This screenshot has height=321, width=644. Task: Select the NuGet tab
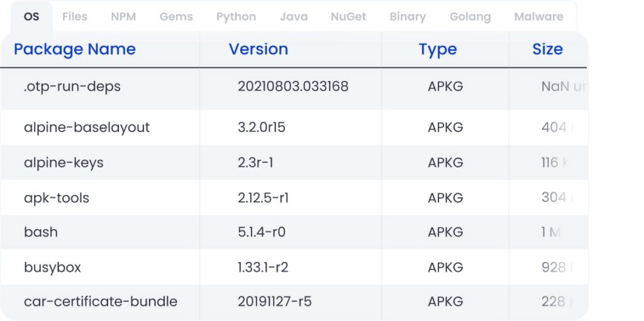click(348, 17)
